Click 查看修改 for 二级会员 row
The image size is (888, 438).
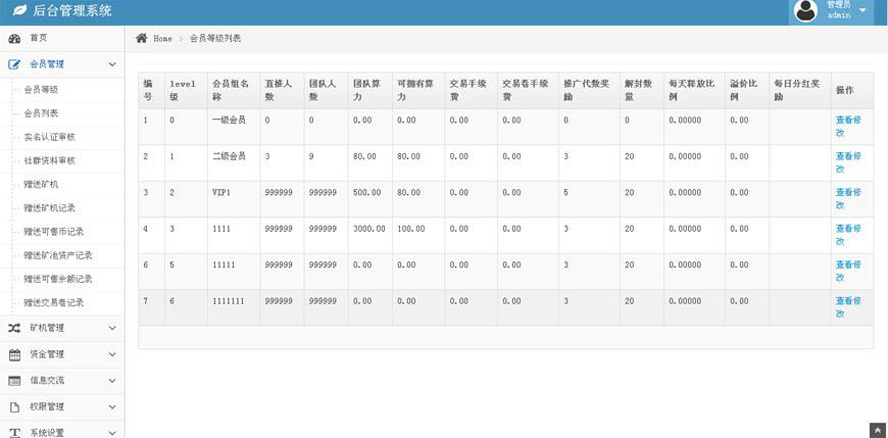848,163
